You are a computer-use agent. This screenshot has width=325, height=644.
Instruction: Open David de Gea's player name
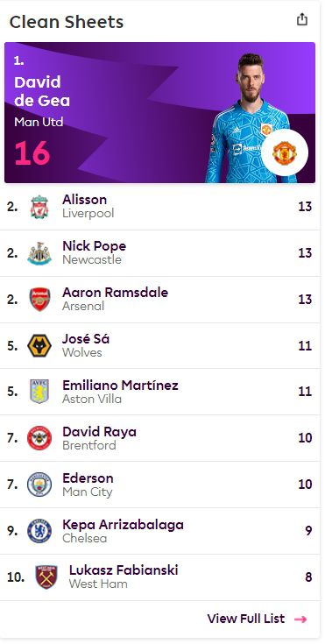tap(41, 91)
